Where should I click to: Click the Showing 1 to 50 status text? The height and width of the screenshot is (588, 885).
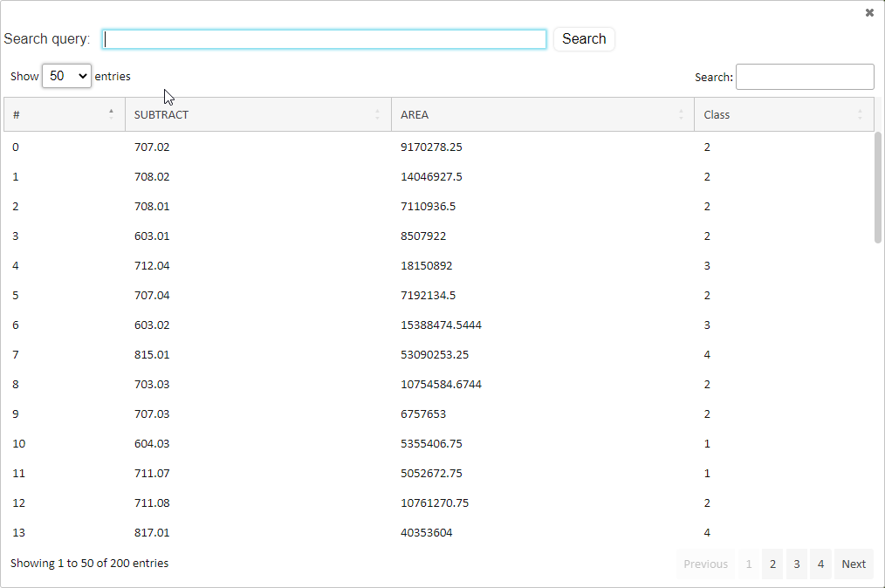click(x=89, y=563)
